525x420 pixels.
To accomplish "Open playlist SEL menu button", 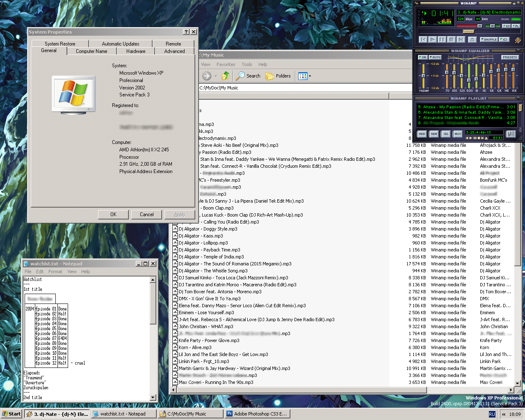I will click(446, 134).
